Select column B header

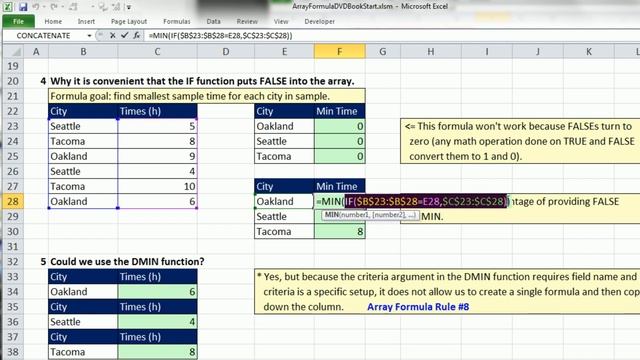[83, 51]
